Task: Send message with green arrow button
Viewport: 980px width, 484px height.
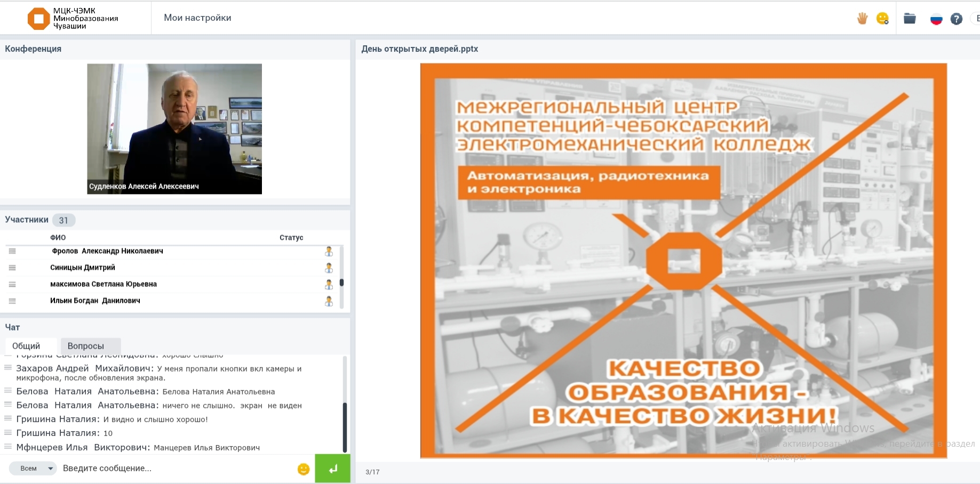Action: pos(332,469)
